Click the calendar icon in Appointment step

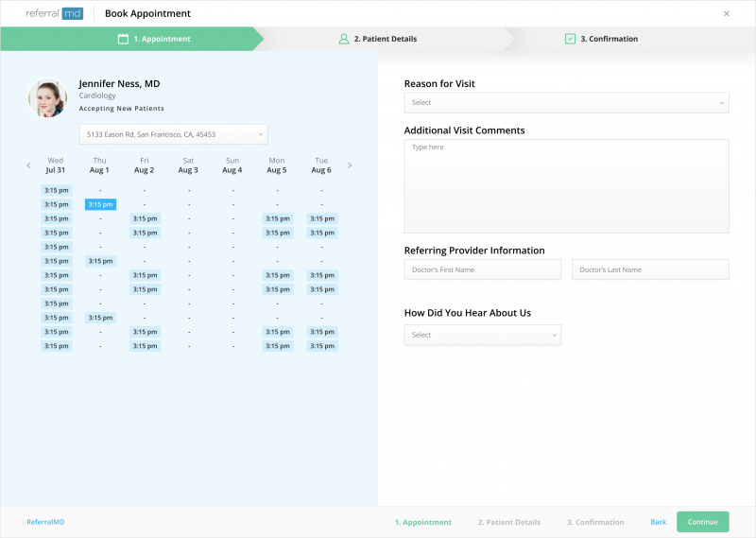(123, 39)
